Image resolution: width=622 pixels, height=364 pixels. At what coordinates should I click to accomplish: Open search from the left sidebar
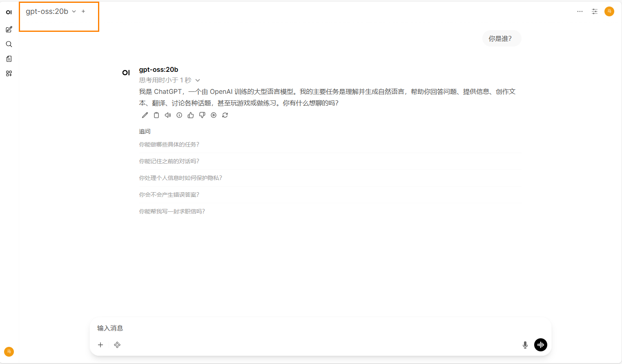(x=9, y=44)
